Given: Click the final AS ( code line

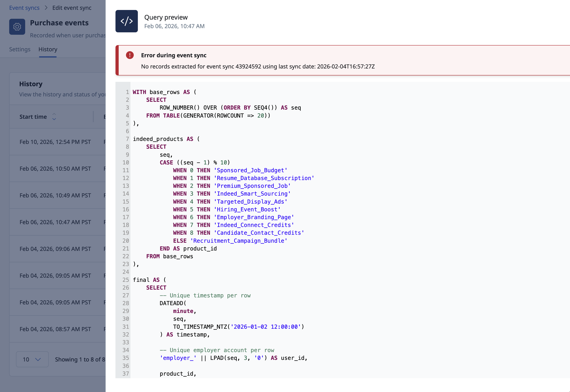Looking at the screenshot, I should click(149, 280).
